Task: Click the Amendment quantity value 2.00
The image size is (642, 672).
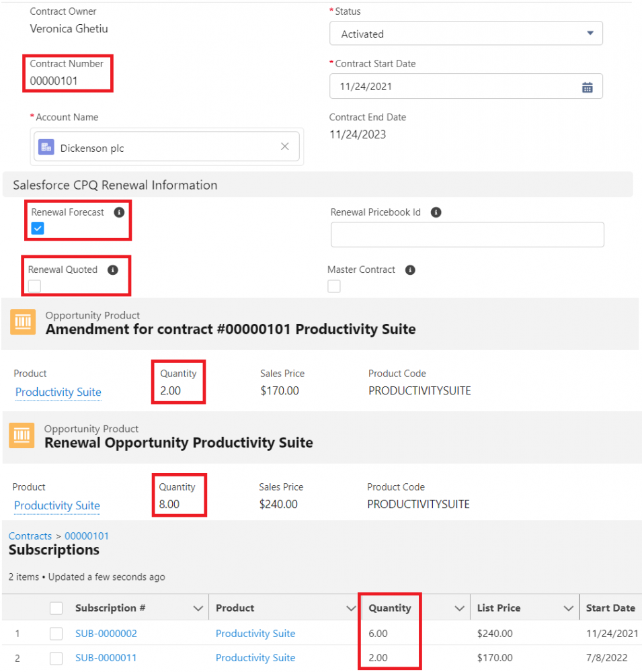Action: [x=171, y=391]
